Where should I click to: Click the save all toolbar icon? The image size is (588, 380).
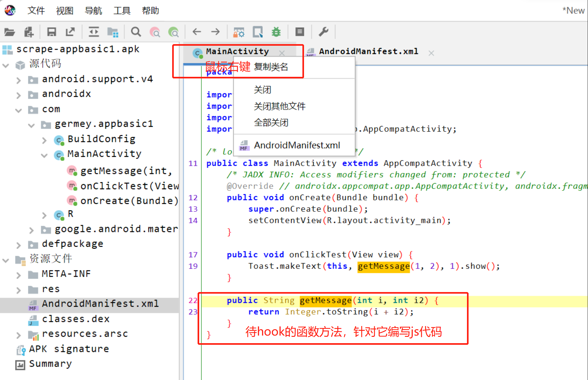tap(51, 32)
